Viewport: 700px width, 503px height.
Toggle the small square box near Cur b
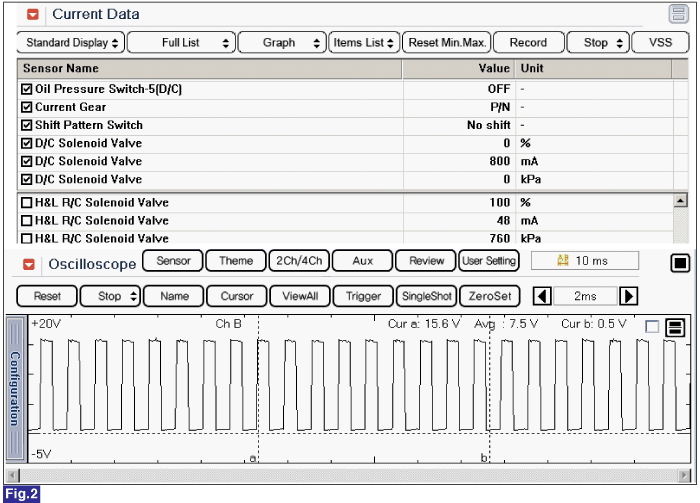click(652, 327)
